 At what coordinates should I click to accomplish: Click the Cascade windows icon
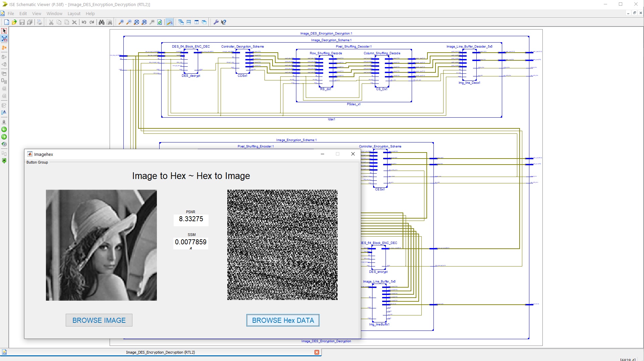(x=181, y=22)
